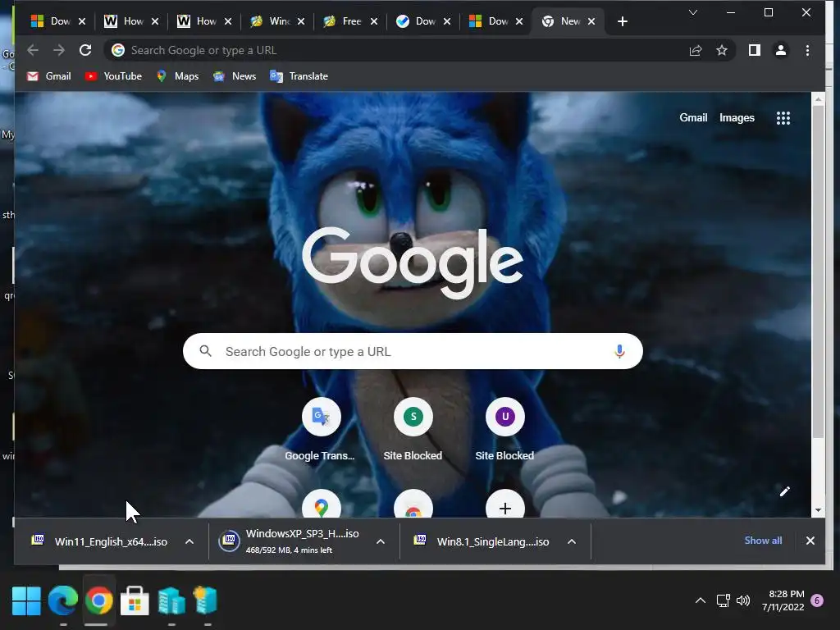Open the Google apps grid icon
Screen dimensions: 840x630
point(783,118)
